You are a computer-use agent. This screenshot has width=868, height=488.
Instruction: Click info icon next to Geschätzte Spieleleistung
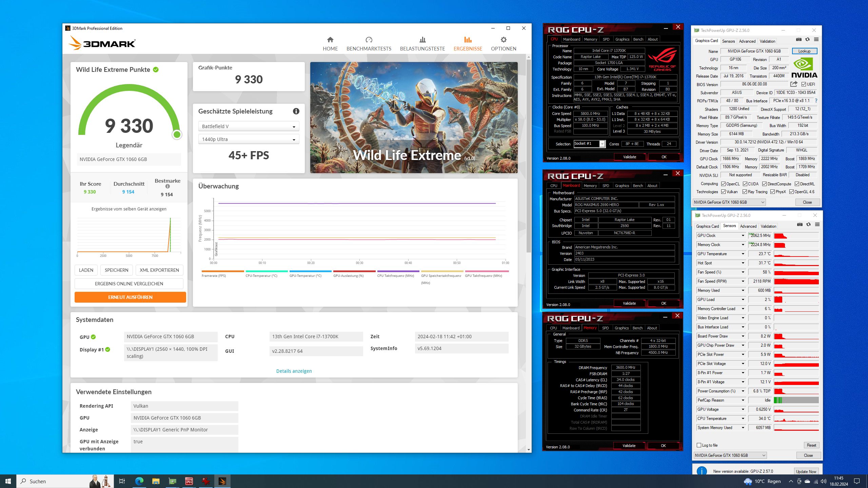pyautogui.click(x=296, y=111)
